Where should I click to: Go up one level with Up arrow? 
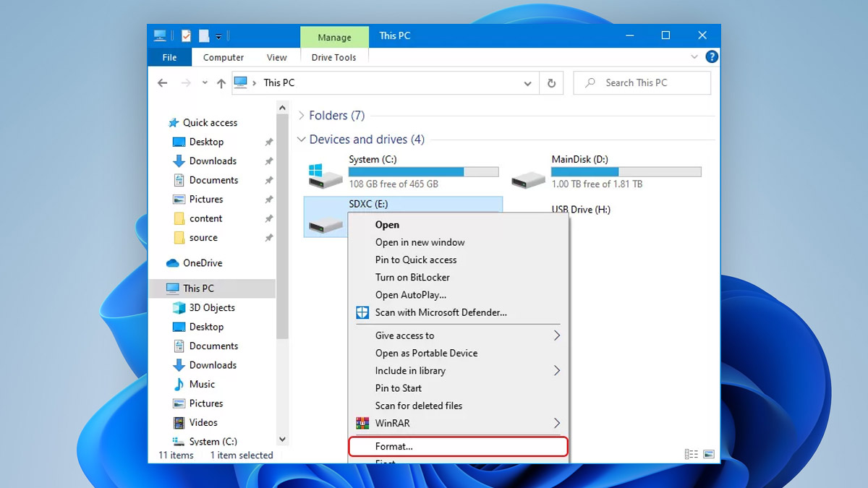tap(221, 83)
